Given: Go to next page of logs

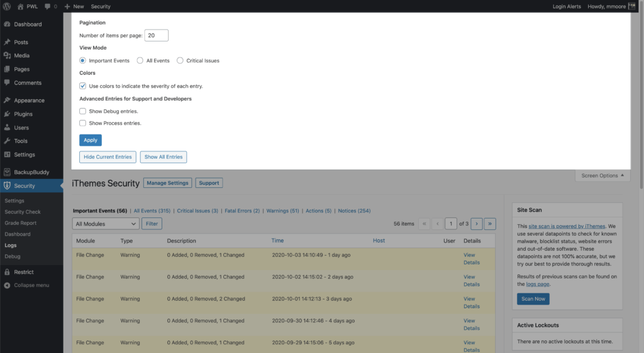Looking at the screenshot, I should 477,224.
